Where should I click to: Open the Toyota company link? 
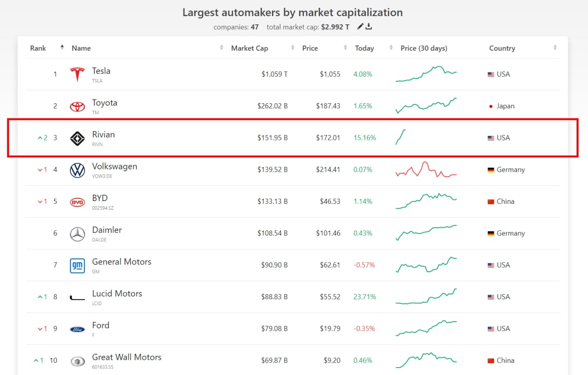coord(105,103)
